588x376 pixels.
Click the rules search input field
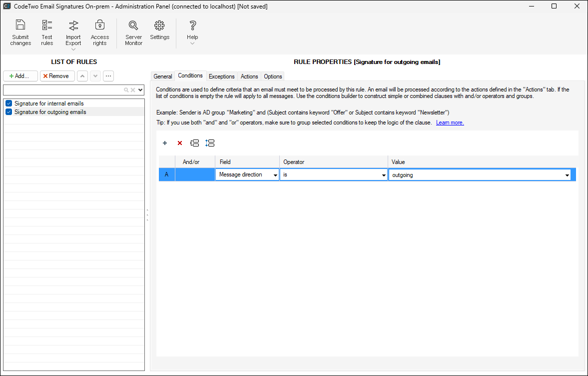[x=63, y=90]
